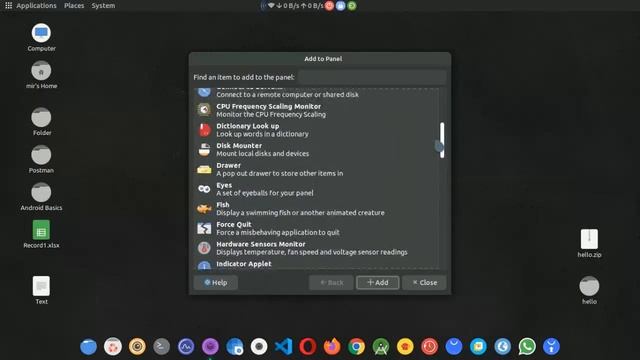Click the red tray indicator icon

coord(329,6)
